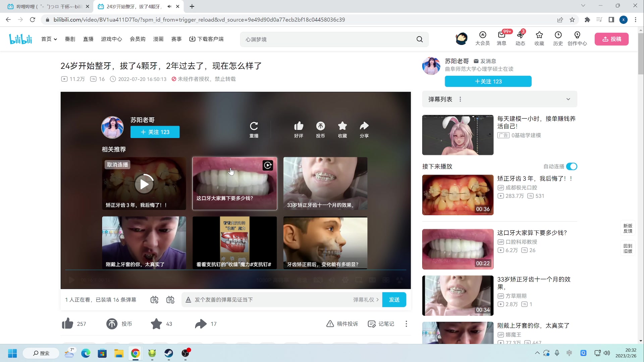Click the replay (重播) icon in the player
The height and width of the screenshot is (362, 644).
[254, 126]
